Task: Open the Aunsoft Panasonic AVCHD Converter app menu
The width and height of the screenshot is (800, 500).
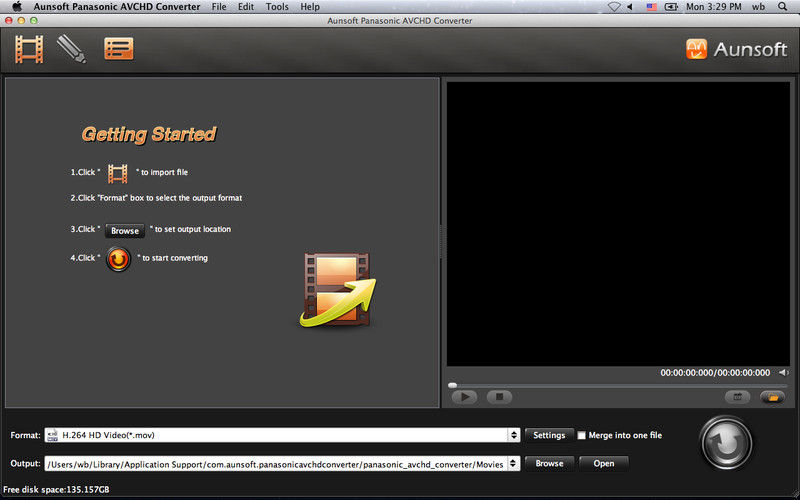Action: pos(117,7)
